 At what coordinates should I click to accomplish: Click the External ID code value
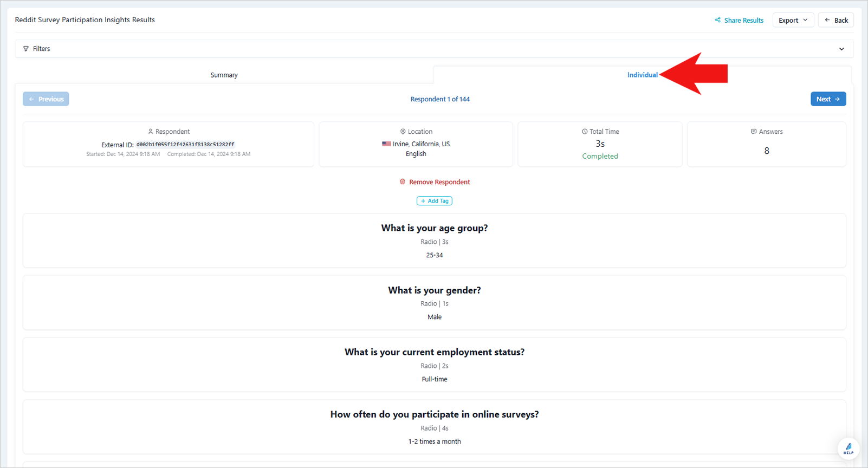coord(185,145)
